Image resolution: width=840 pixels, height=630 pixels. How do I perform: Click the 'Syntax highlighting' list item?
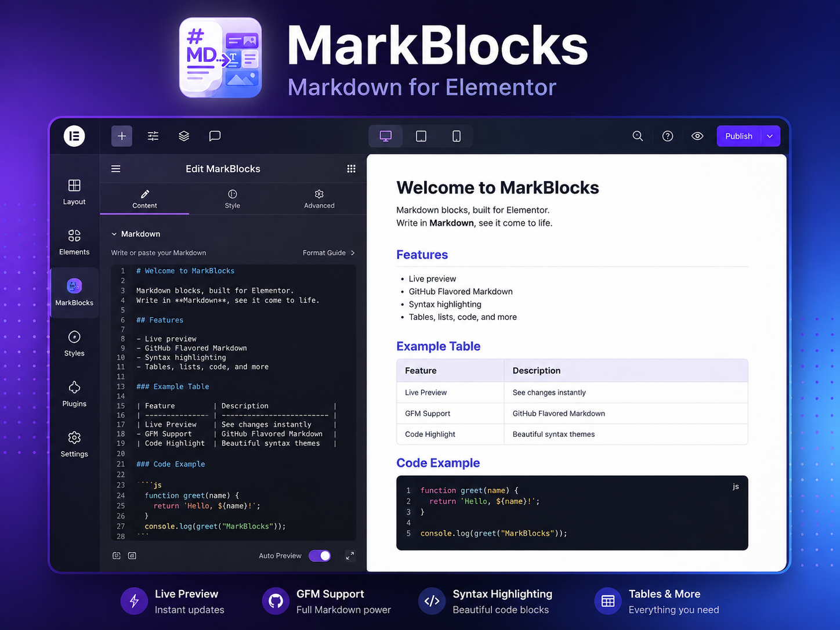tap(445, 305)
